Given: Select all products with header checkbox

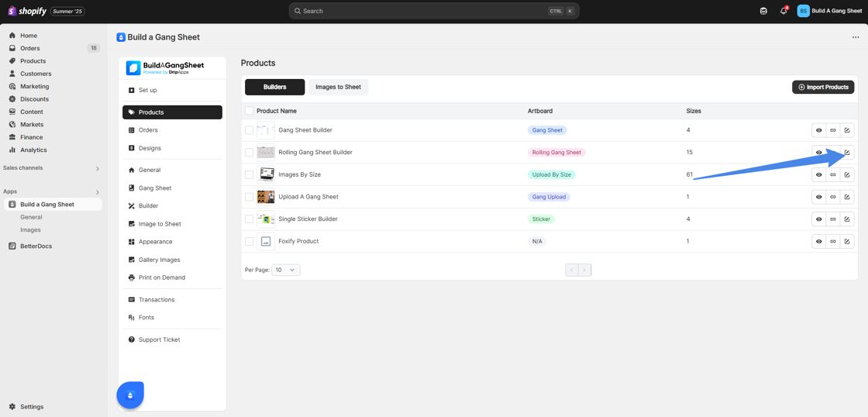Looking at the screenshot, I should pyautogui.click(x=249, y=111).
